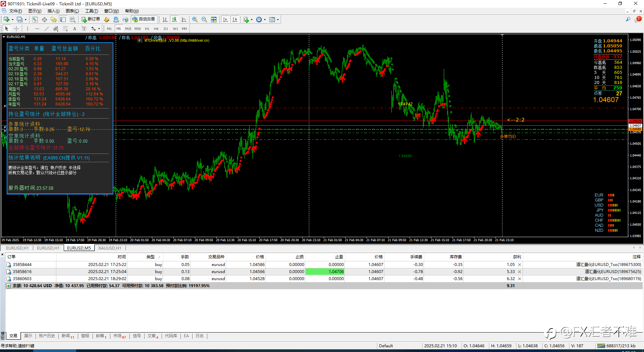Click green take-profit cell 1.04706
This screenshot has width=644, height=352.
pyautogui.click(x=325, y=272)
